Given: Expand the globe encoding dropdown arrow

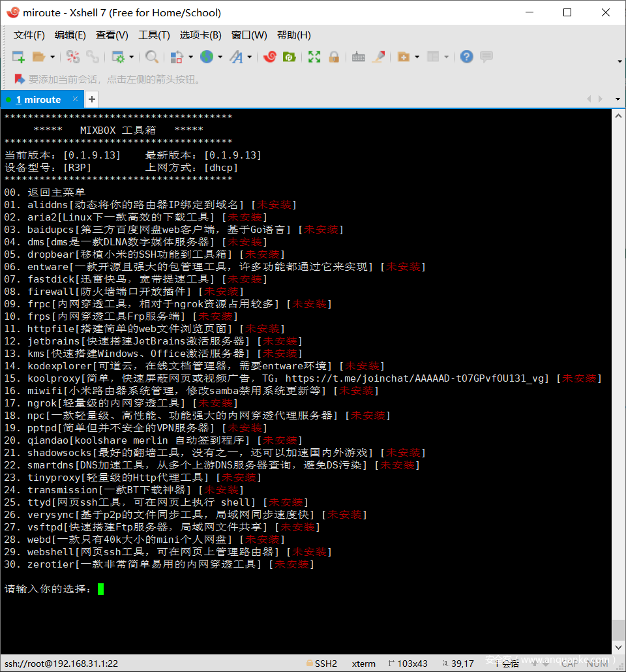Looking at the screenshot, I should (220, 57).
